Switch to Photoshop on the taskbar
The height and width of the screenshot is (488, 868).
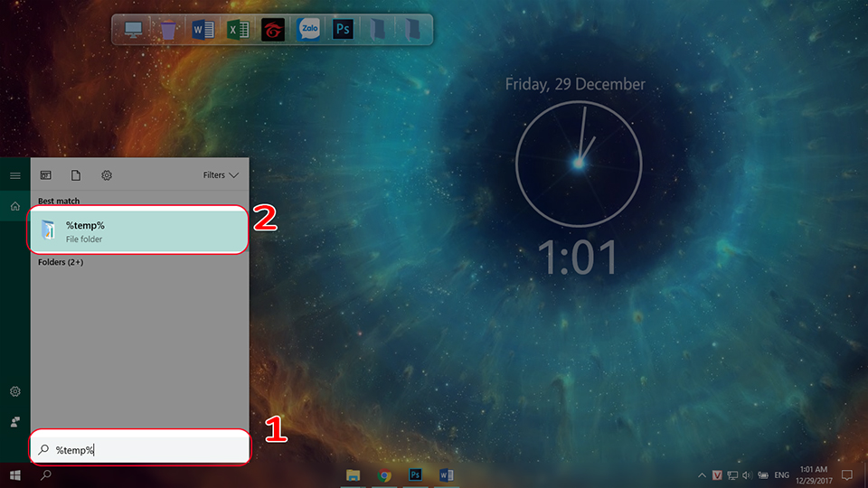point(415,475)
